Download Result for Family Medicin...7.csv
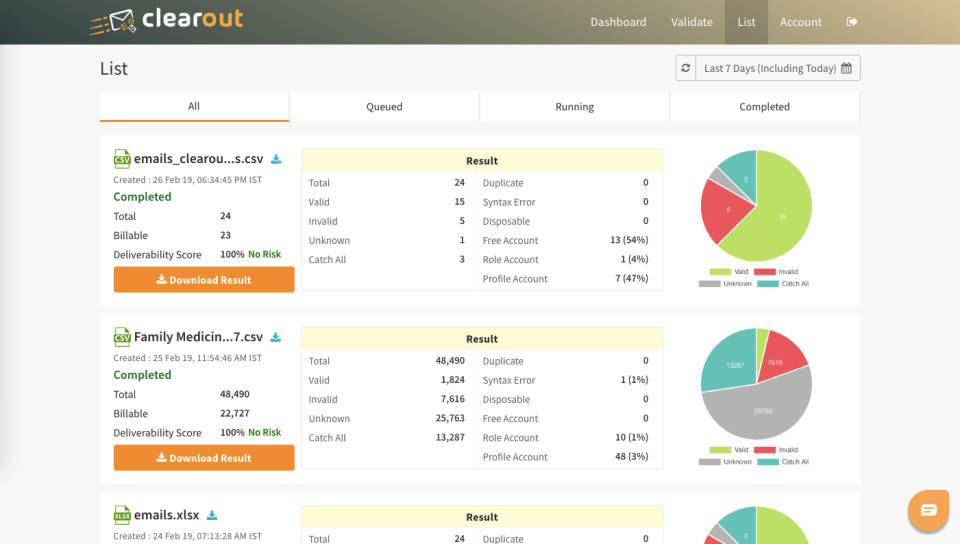This screenshot has width=960, height=544. [x=204, y=458]
